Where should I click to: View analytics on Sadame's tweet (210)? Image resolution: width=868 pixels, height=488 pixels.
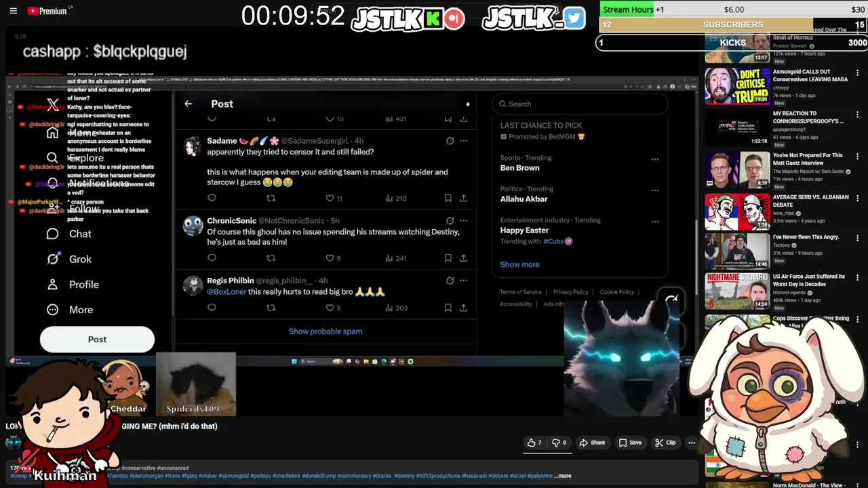tap(395, 198)
